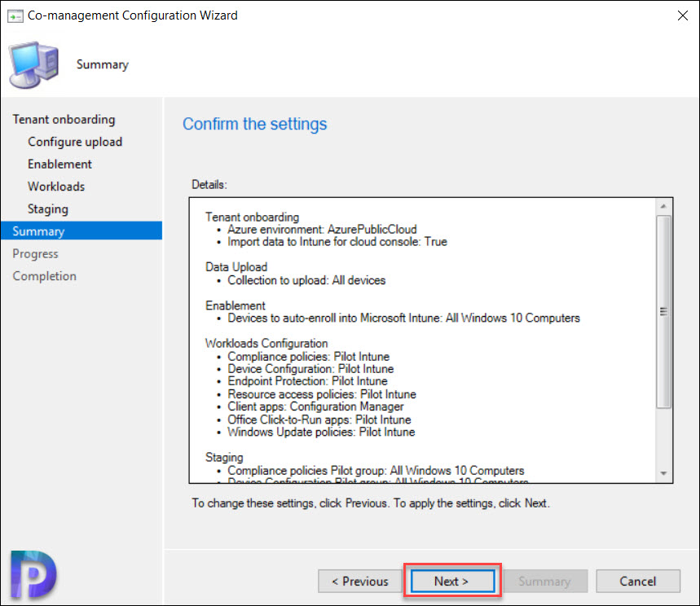Click the Completion step in sidebar
The height and width of the screenshot is (606, 700).
[x=44, y=276]
